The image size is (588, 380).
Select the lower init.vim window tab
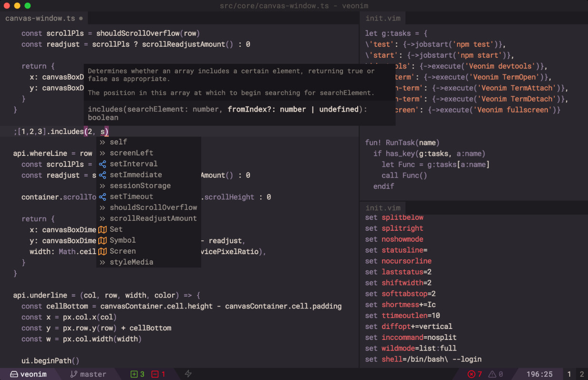(383, 208)
